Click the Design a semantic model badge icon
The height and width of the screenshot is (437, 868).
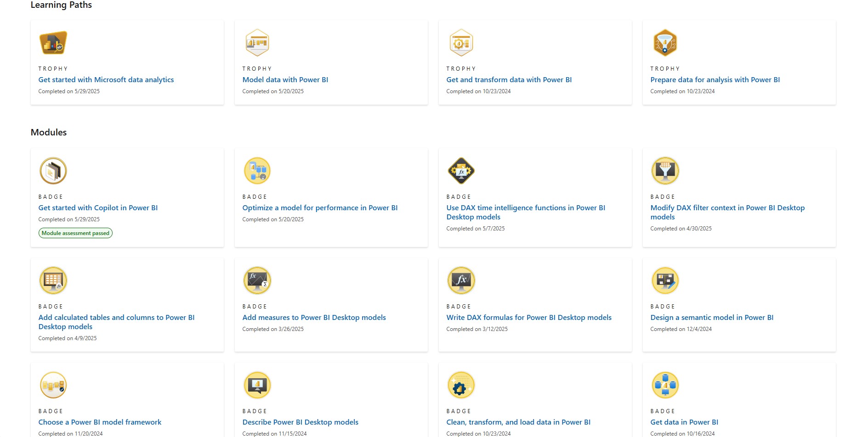665,280
